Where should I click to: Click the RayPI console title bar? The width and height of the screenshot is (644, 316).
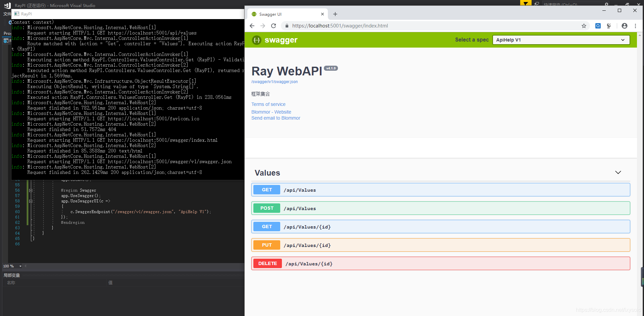[x=128, y=14]
